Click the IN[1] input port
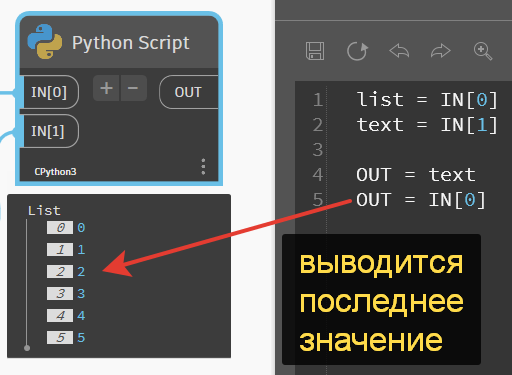This screenshot has height=375, width=512. (x=49, y=131)
